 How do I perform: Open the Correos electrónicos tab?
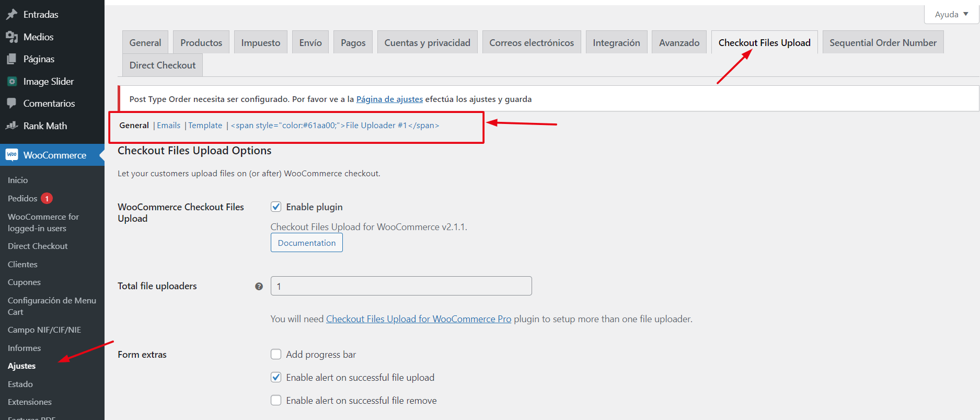pyautogui.click(x=532, y=42)
